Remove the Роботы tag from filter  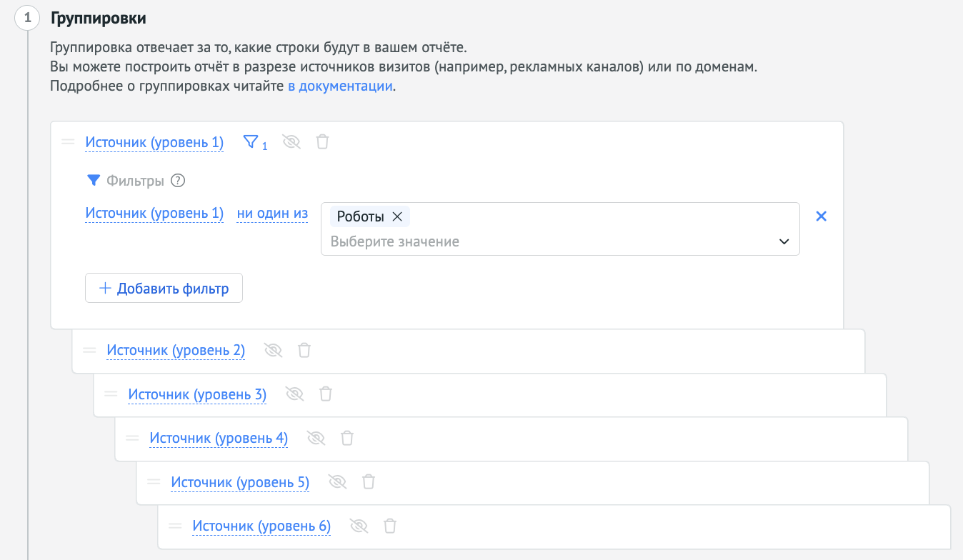[398, 217]
